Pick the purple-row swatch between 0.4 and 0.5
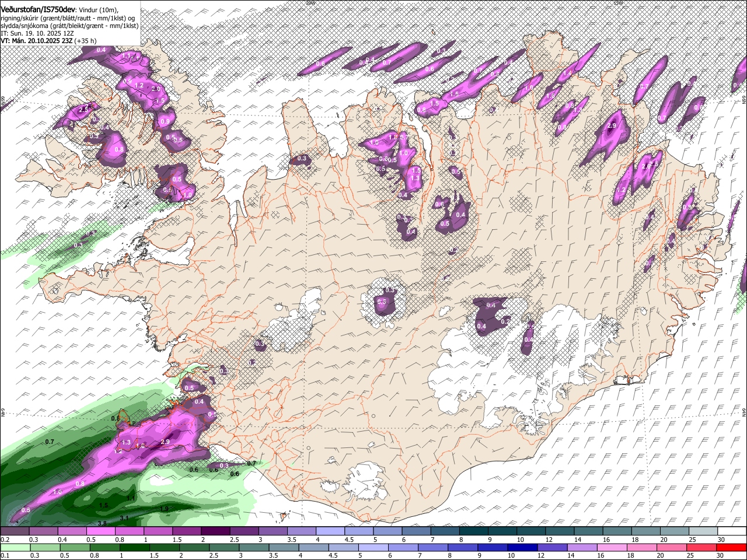Viewport: 747px width, 560px height. [72, 531]
